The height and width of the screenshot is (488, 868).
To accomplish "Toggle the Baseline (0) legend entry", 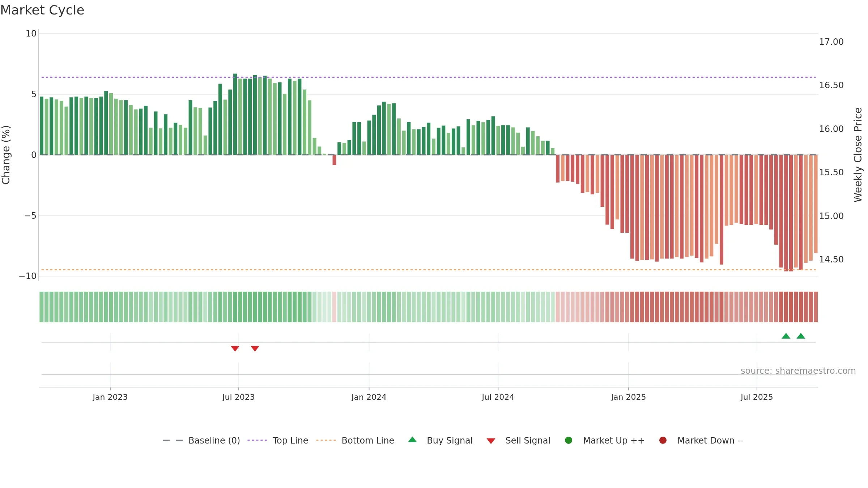I will coord(201,440).
